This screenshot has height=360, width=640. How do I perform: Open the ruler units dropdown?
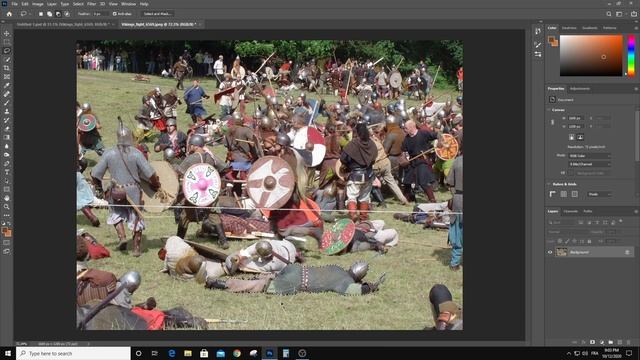tap(600, 194)
